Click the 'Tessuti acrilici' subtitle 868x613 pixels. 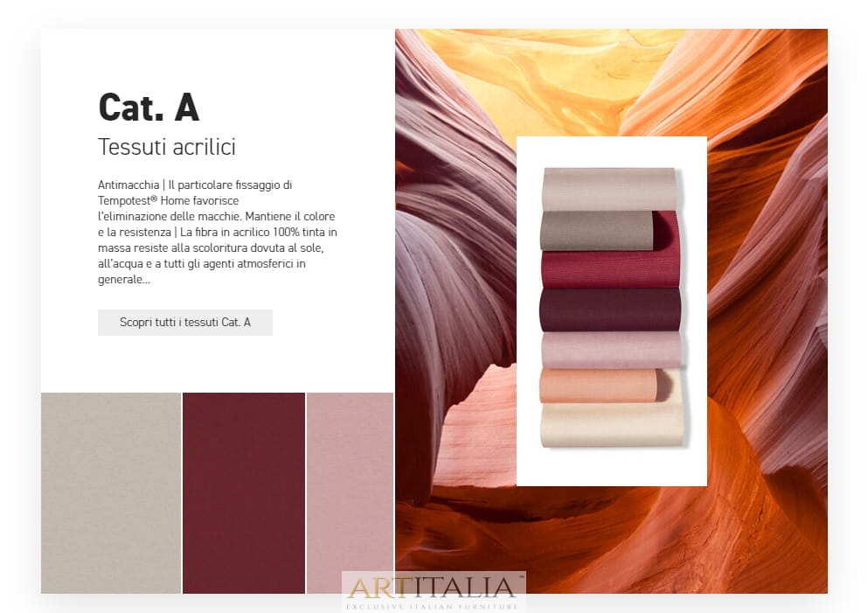pyautogui.click(x=167, y=147)
